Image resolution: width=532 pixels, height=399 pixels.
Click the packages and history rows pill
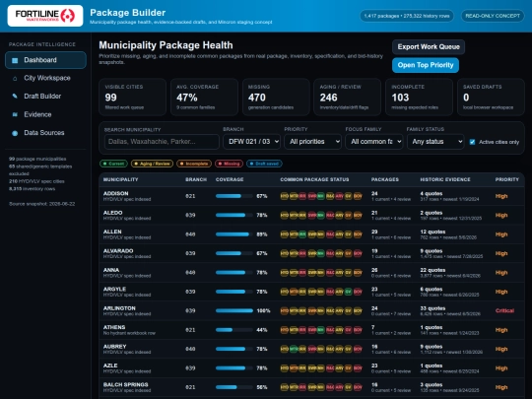(407, 16)
